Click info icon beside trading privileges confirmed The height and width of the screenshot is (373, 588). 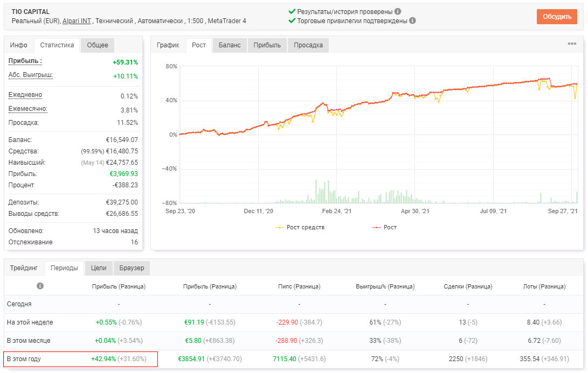412,20
